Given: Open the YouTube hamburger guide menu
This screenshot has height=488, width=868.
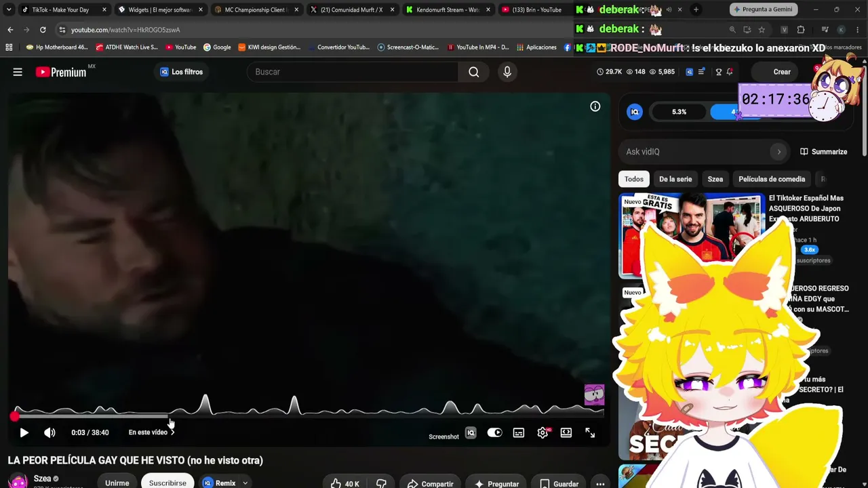Looking at the screenshot, I should click(x=18, y=72).
